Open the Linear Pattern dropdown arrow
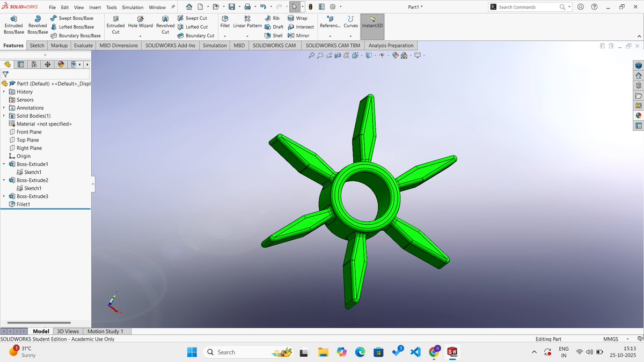 tap(247, 36)
